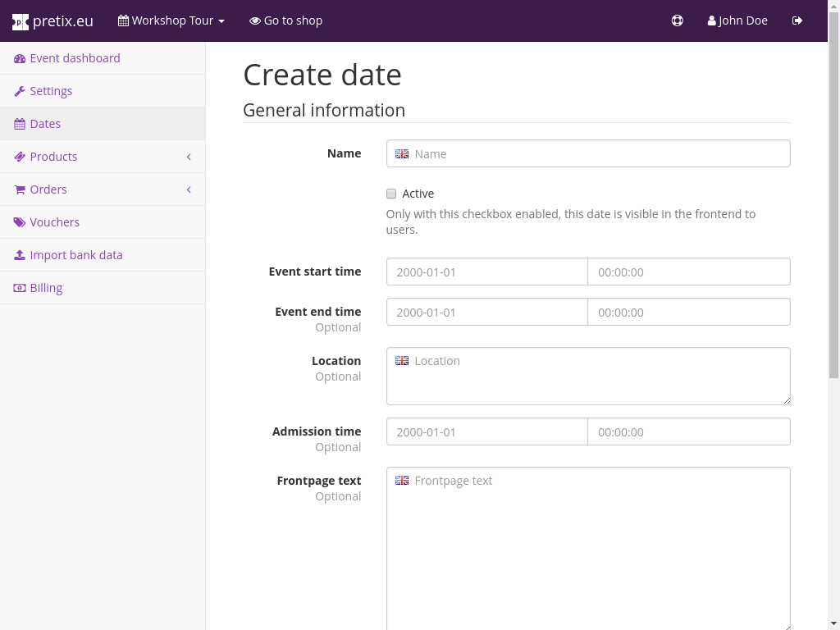Click Event start time clock field

689,272
